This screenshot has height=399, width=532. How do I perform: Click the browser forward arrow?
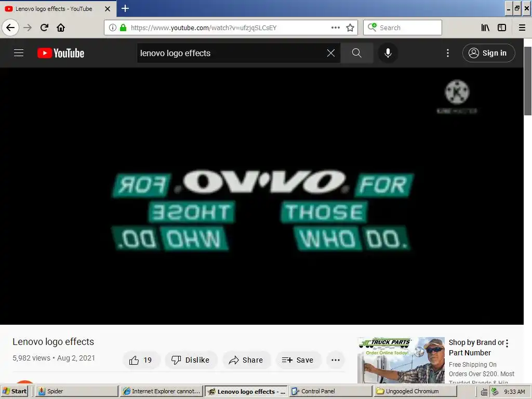pyautogui.click(x=28, y=28)
